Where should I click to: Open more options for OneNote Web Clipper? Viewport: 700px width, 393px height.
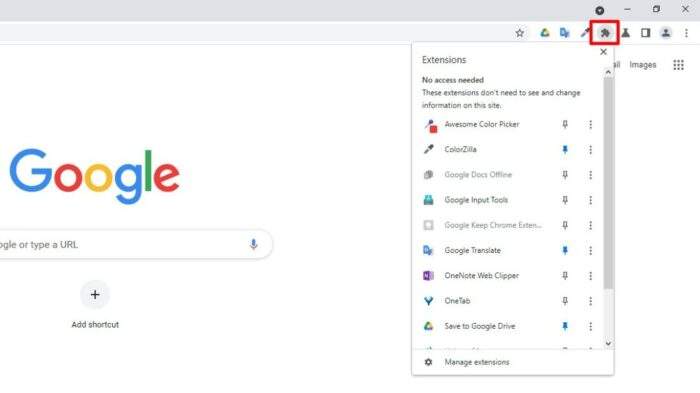(590, 276)
